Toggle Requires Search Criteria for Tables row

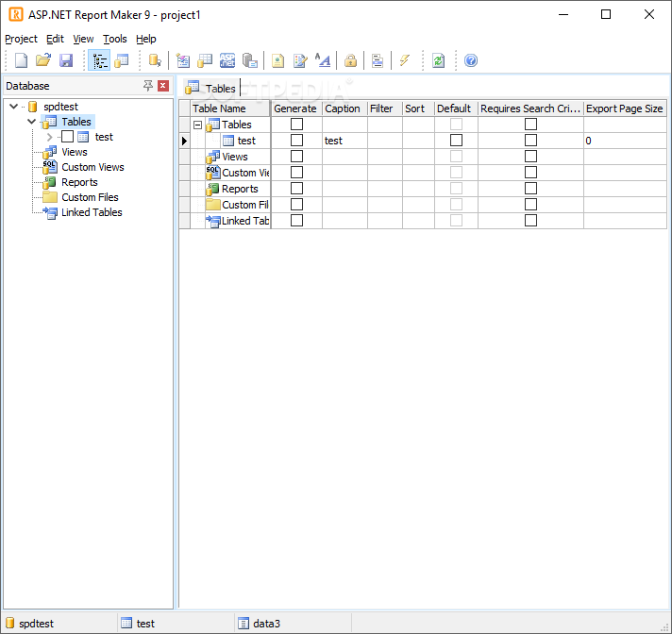(x=530, y=125)
